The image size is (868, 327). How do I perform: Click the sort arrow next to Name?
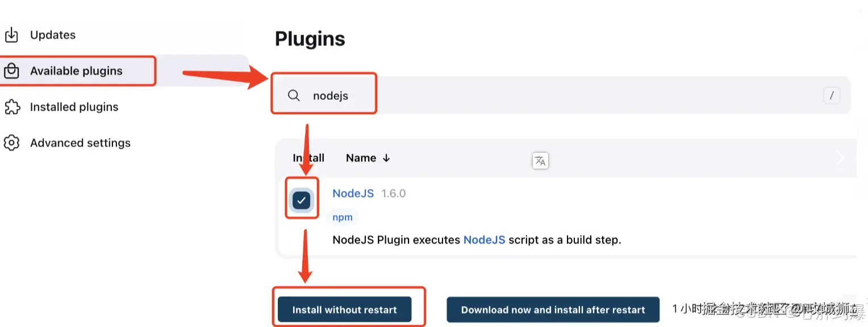click(386, 158)
